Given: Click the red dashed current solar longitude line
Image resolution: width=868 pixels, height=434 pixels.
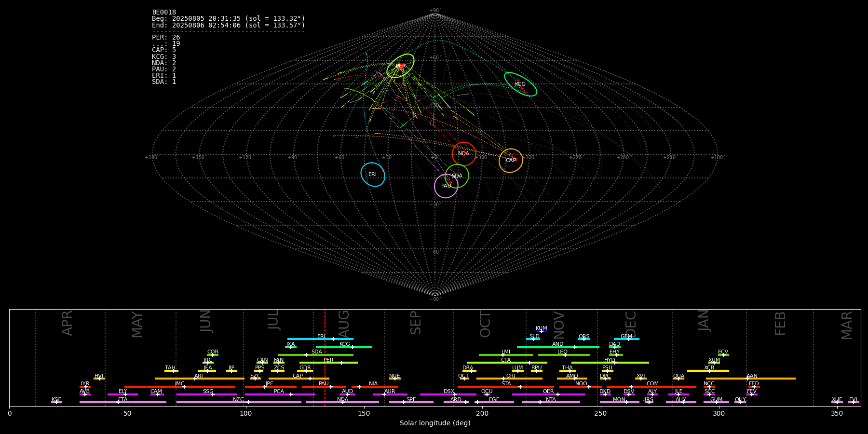Looking at the screenshot, I should (x=325, y=357).
